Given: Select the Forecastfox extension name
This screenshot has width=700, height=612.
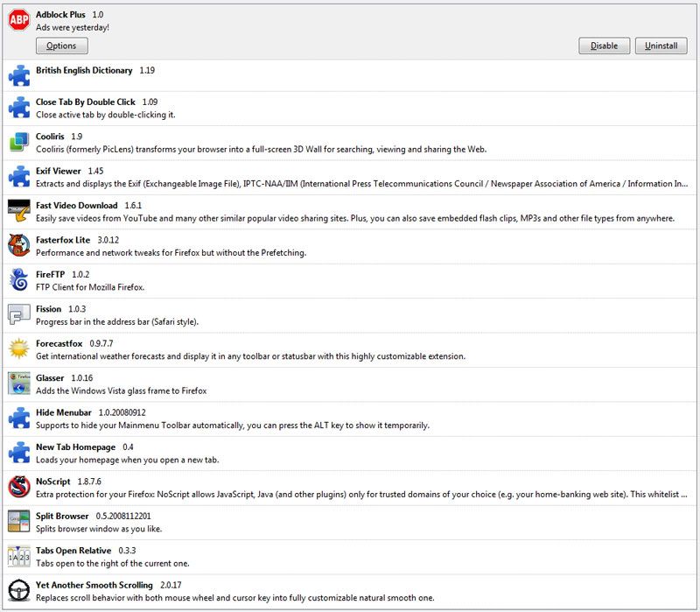Looking at the screenshot, I should (x=59, y=343).
